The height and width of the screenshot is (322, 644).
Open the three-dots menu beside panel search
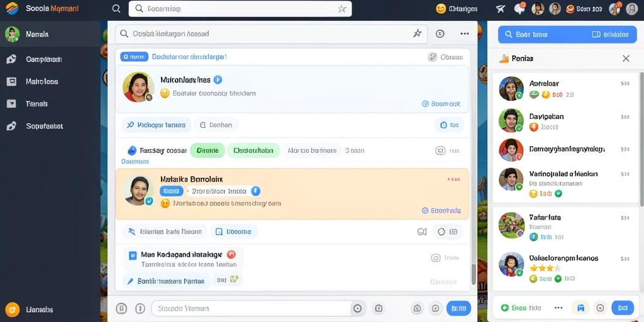(x=465, y=34)
